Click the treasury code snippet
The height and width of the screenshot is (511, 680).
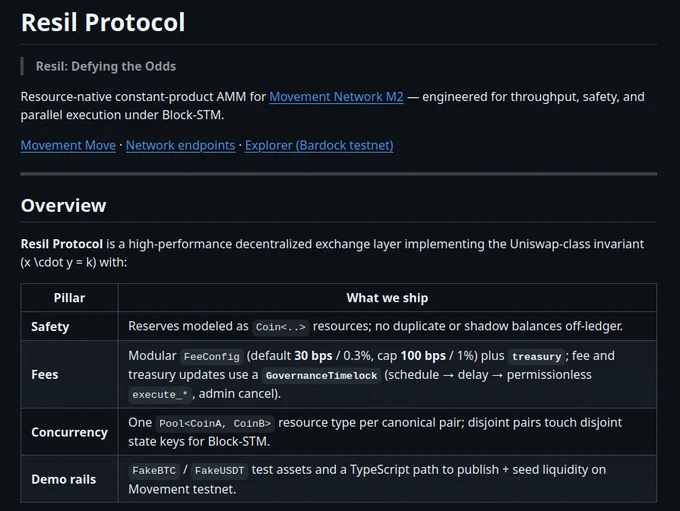(x=536, y=357)
